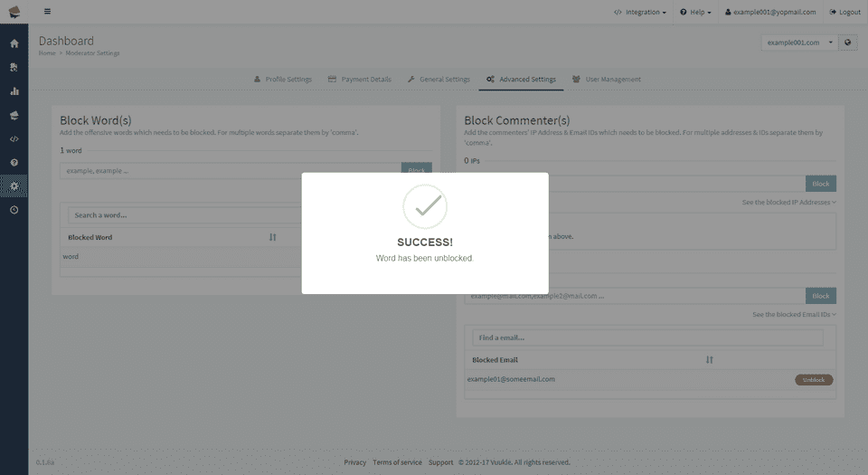Screen dimensions: 868x475
Task: Open the clock history sidebar icon
Action: click(14, 210)
